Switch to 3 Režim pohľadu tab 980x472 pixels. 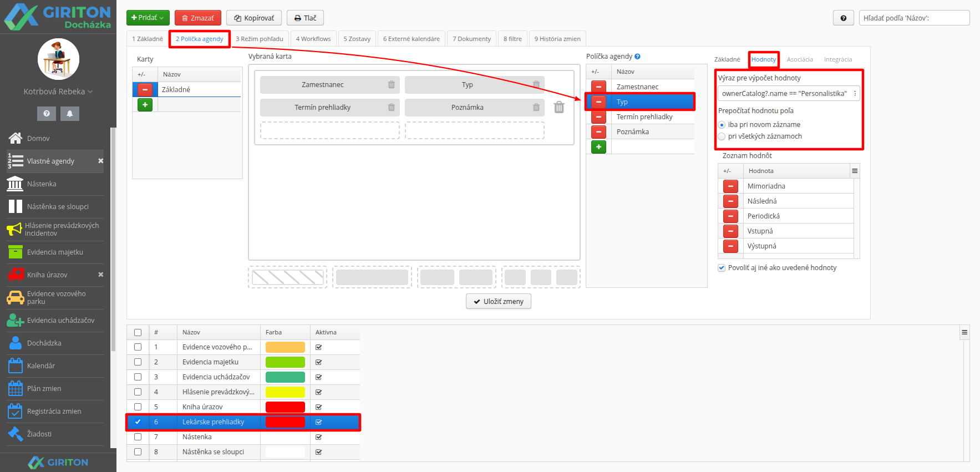coord(259,39)
